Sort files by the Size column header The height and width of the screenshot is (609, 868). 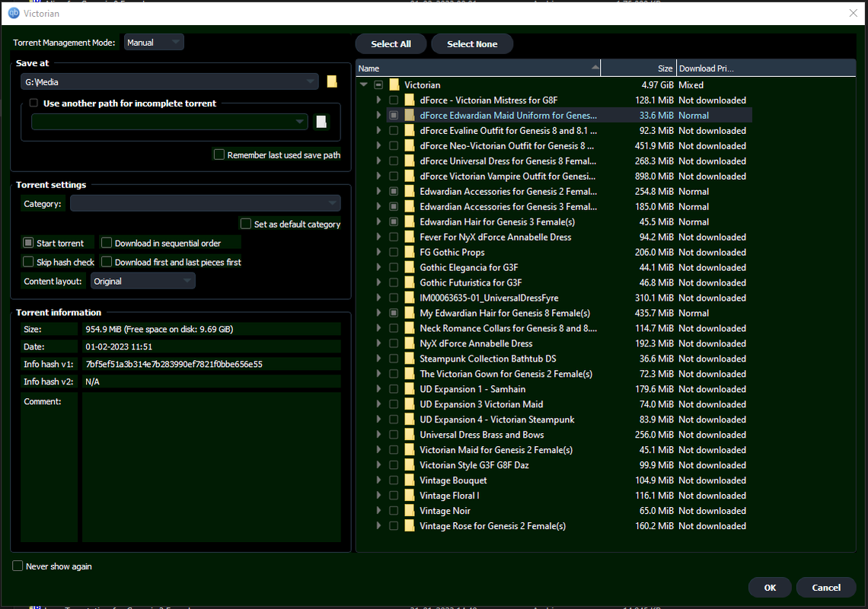click(x=638, y=68)
